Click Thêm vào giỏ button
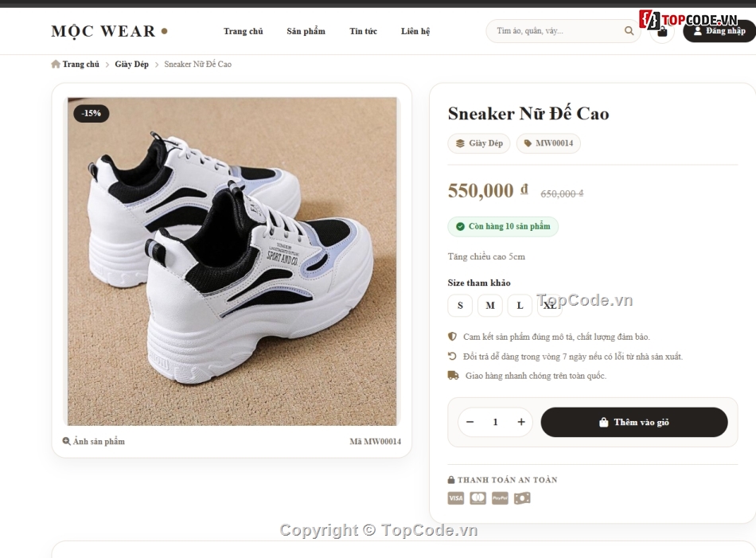Screen dimensions: 756x558 (634, 422)
